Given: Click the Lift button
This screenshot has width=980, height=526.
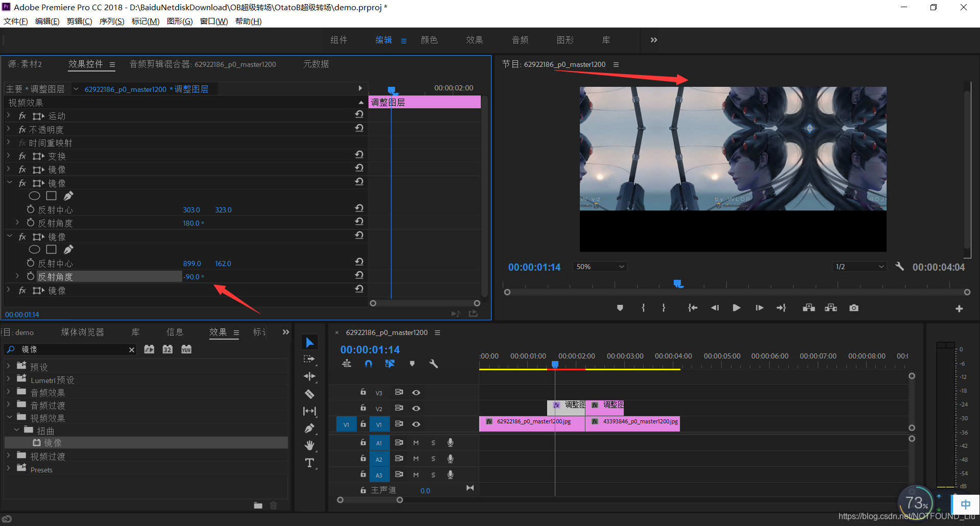Looking at the screenshot, I should coord(808,308).
